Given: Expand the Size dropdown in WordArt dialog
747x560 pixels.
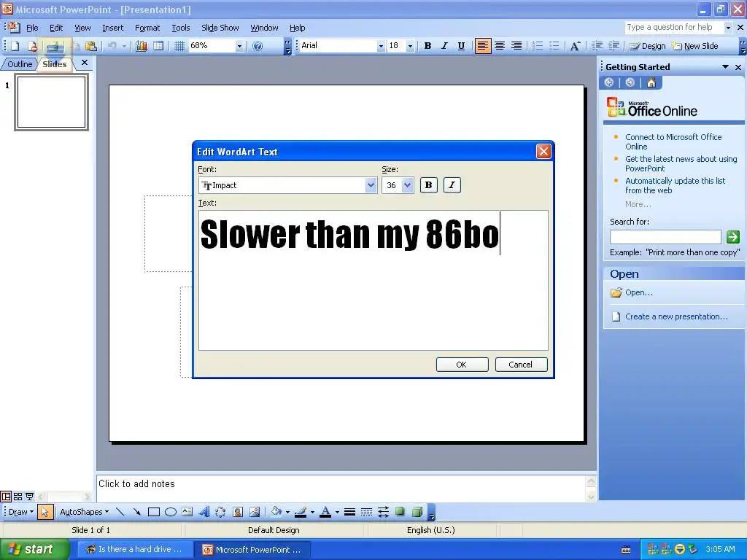Looking at the screenshot, I should pos(407,185).
